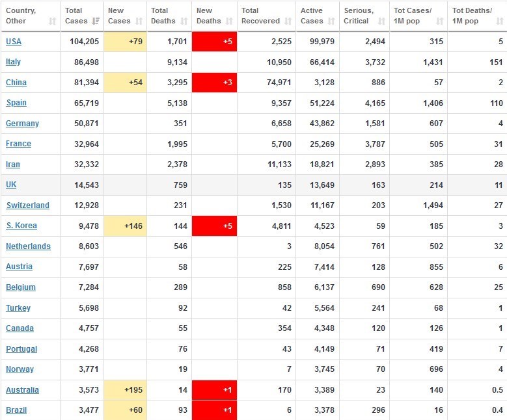Follow the S. Korea link
Image resolution: width=507 pixels, height=420 pixels.
[21, 226]
